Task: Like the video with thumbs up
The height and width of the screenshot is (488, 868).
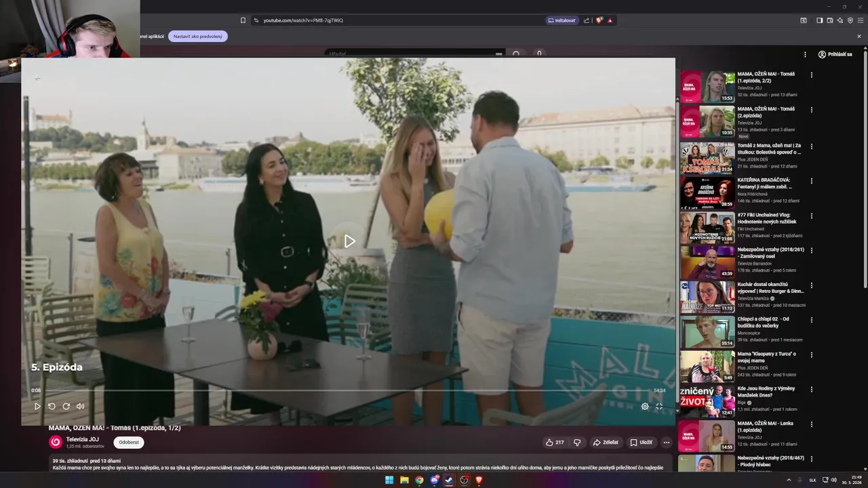Action: [x=555, y=443]
